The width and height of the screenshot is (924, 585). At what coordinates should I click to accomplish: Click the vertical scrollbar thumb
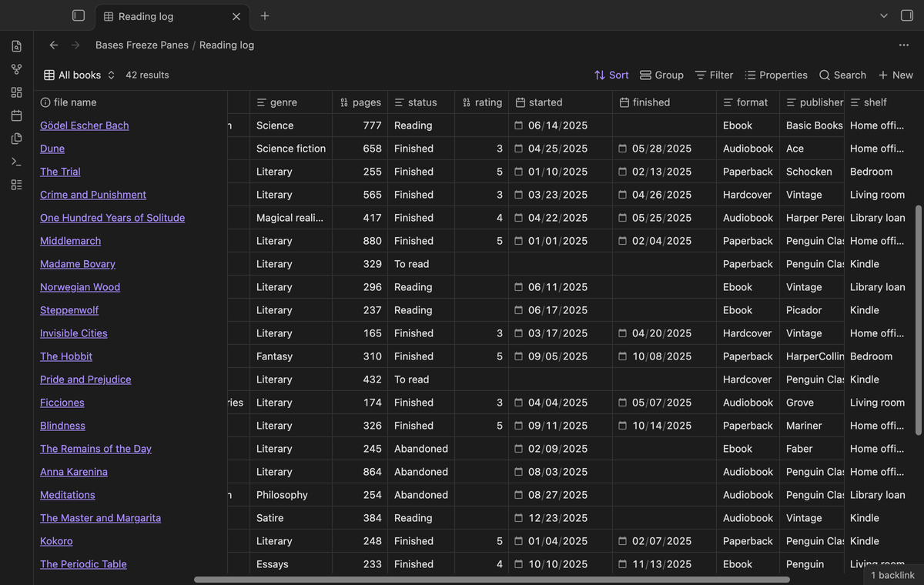point(918,319)
